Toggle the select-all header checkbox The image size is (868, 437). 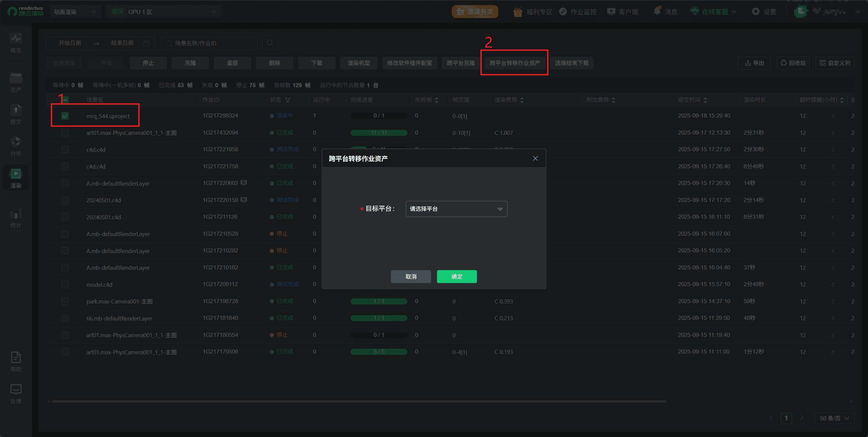coord(65,100)
